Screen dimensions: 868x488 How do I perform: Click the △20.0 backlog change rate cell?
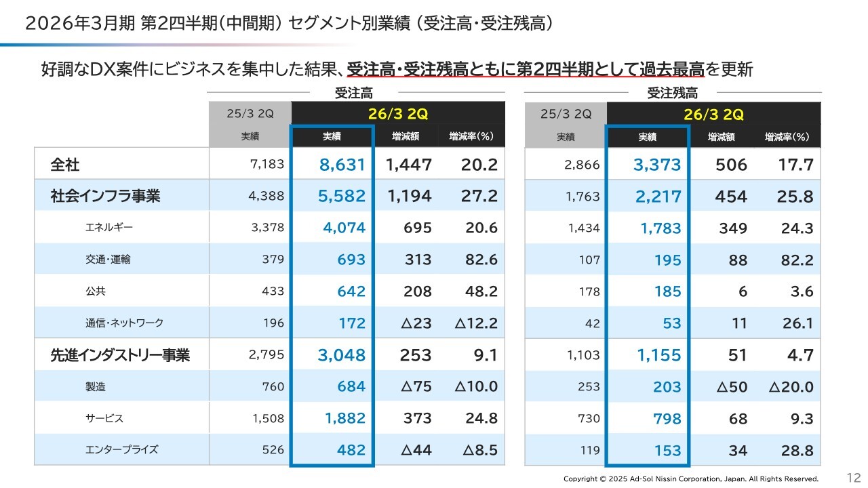click(791, 387)
